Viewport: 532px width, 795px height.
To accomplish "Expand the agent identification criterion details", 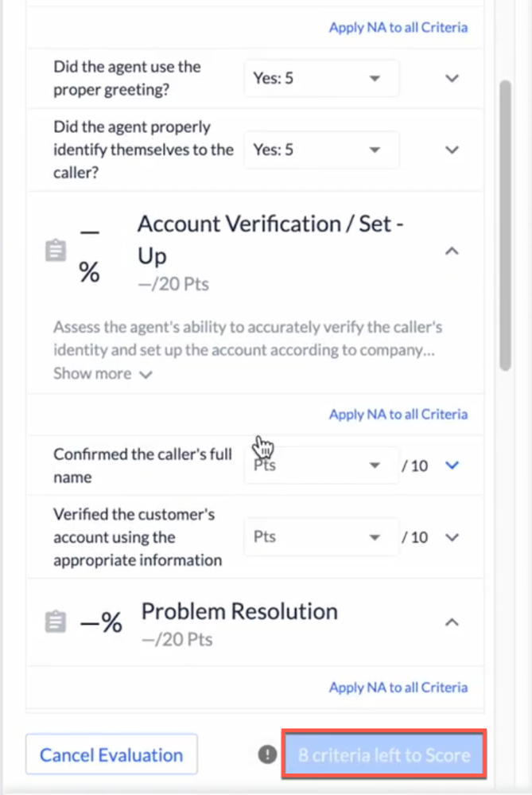I will click(452, 150).
